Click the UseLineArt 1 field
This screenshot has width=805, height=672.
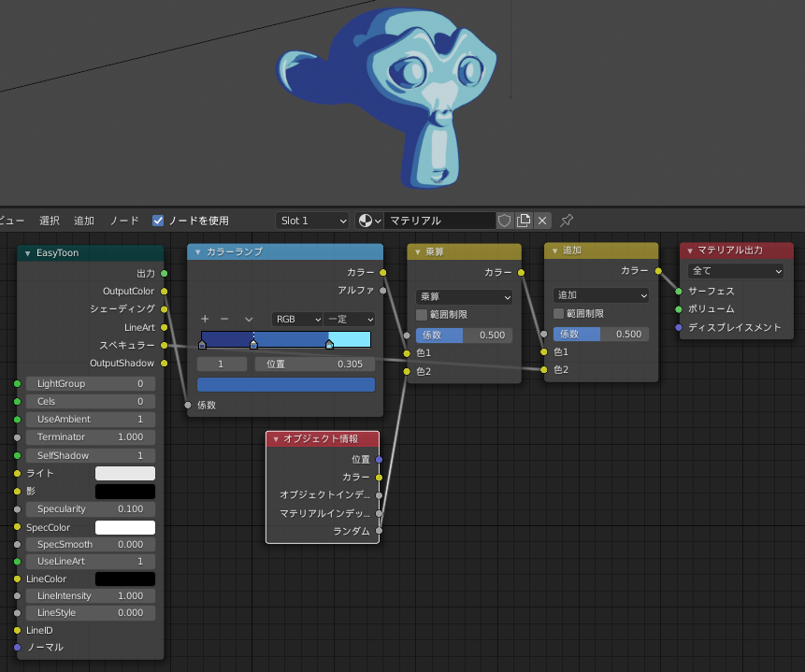click(91, 562)
